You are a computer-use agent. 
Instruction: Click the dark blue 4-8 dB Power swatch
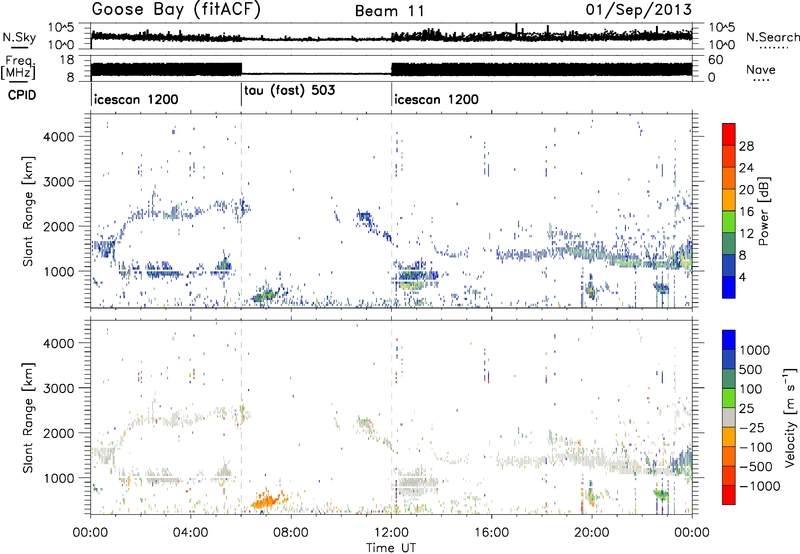tap(729, 265)
